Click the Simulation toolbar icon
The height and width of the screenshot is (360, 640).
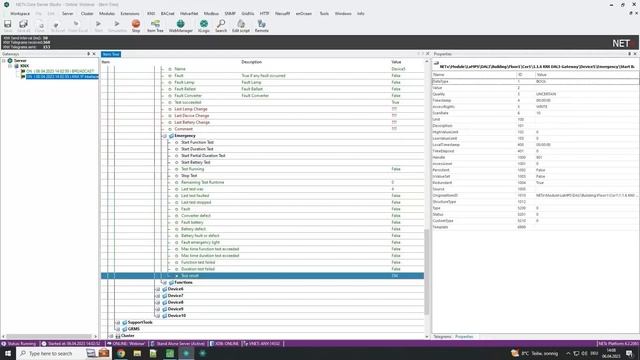(117, 25)
